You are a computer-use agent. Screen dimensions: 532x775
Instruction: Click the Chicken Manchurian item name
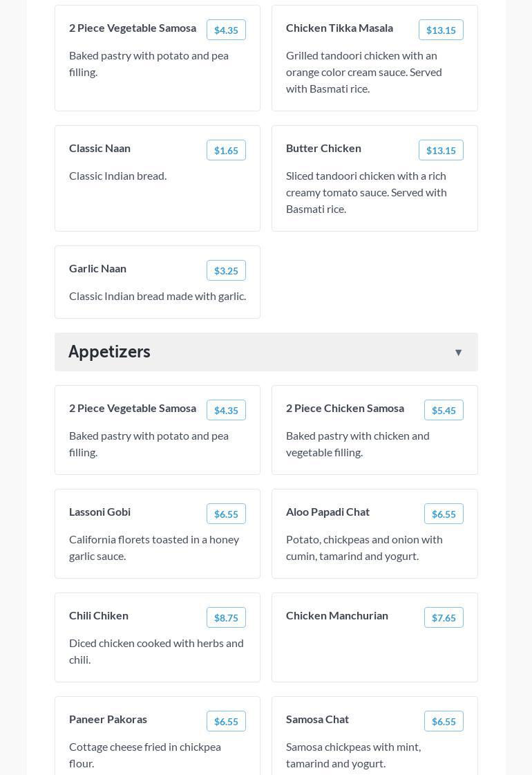pos(337,615)
